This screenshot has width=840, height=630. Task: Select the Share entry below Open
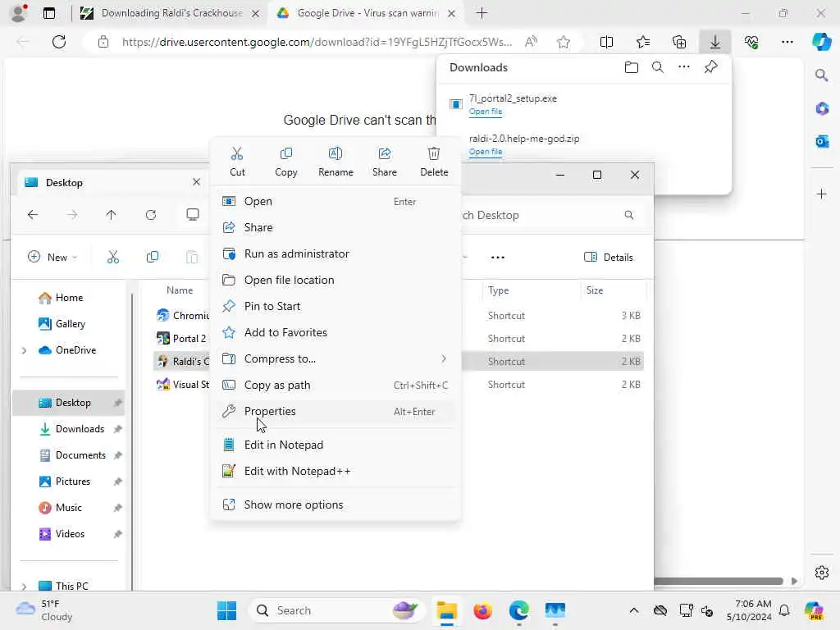[x=336, y=228]
